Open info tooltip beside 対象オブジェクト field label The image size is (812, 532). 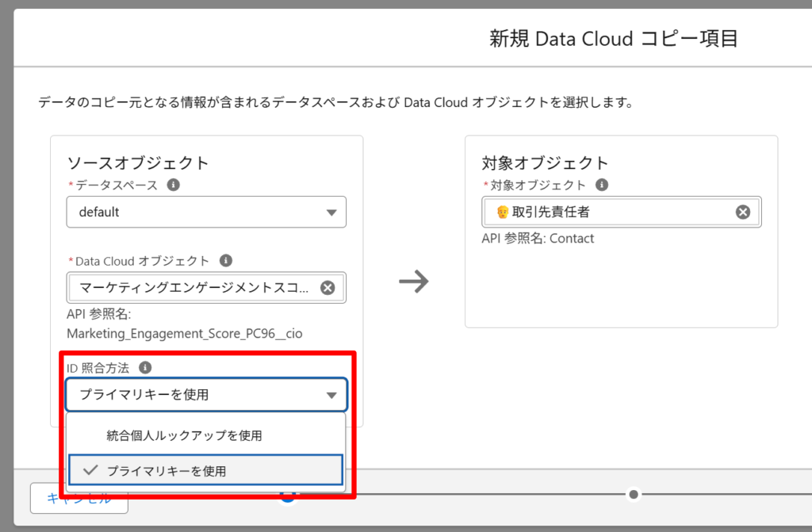602,185
